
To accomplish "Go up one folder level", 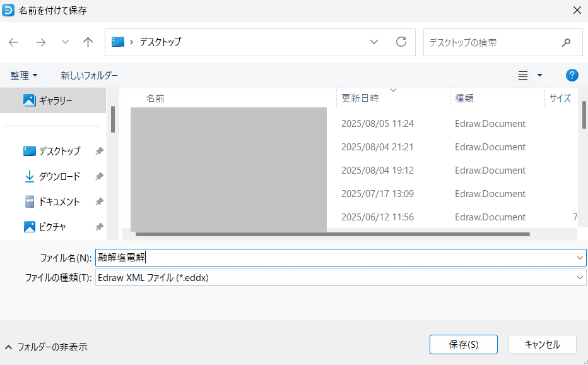I will (x=88, y=42).
